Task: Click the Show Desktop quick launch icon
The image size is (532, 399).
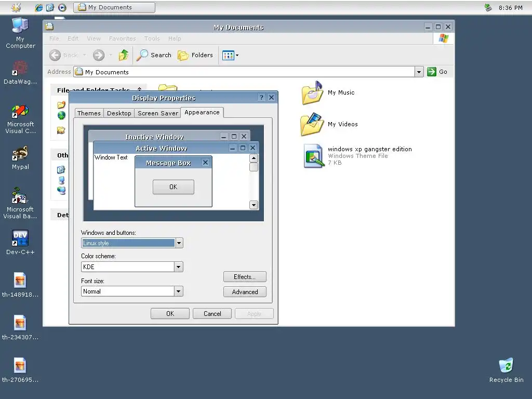Action: [50, 7]
